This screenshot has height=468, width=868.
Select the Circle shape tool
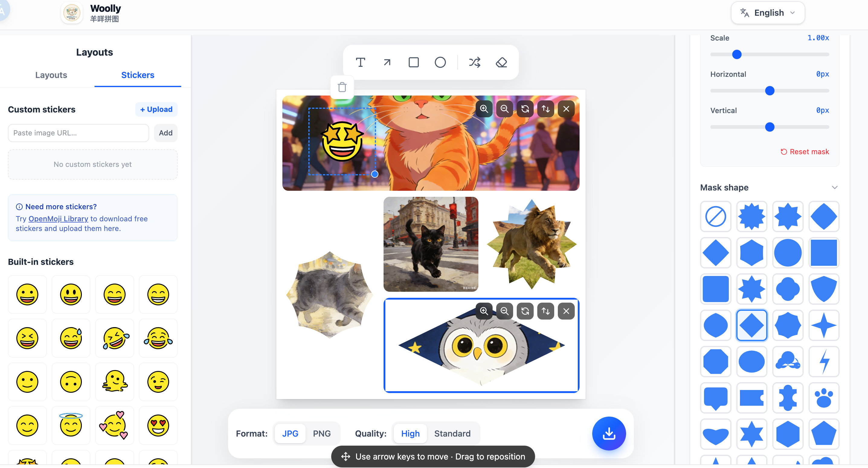click(x=440, y=62)
